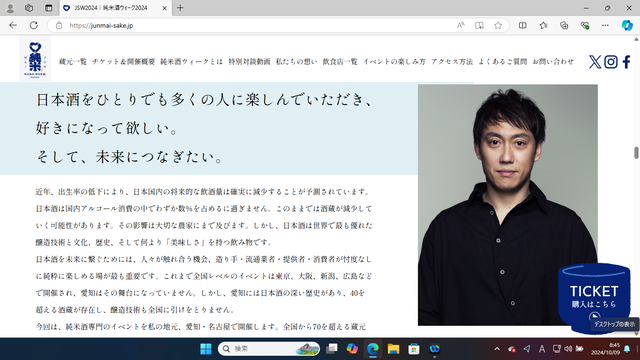
Task: Click the portrait photo of the man
Action: point(508,205)
